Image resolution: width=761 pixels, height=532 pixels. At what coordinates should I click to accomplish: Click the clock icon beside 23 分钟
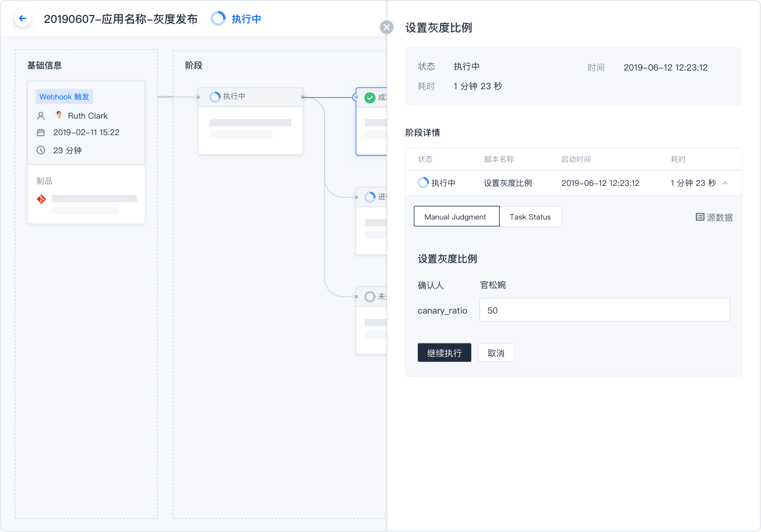click(x=41, y=150)
